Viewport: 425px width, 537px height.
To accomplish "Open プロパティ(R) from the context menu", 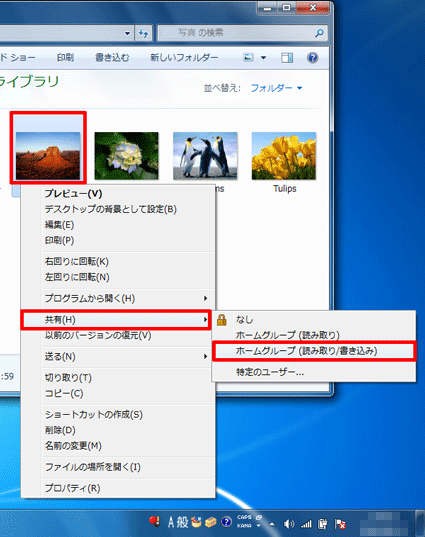I will pos(118,488).
